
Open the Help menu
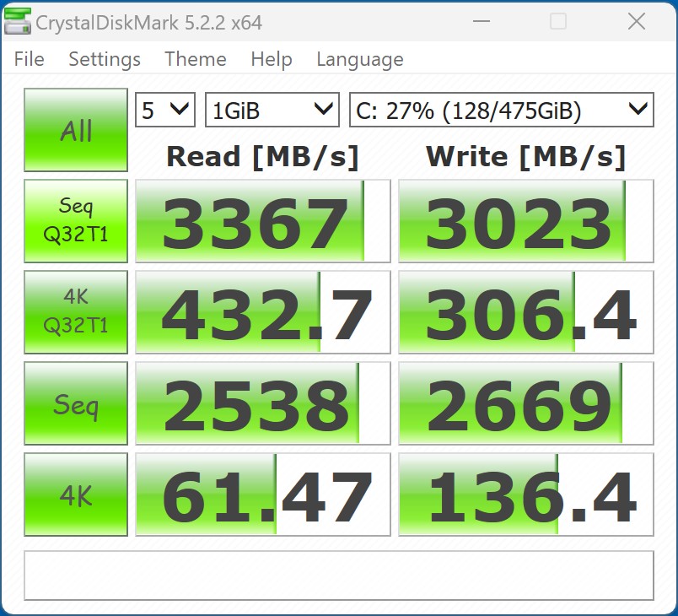pos(271,59)
